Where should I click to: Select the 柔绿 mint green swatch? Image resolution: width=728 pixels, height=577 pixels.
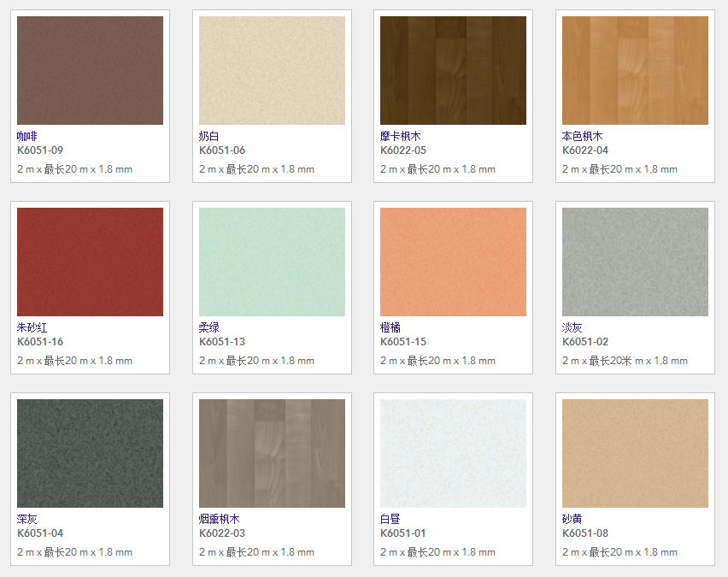click(x=272, y=262)
